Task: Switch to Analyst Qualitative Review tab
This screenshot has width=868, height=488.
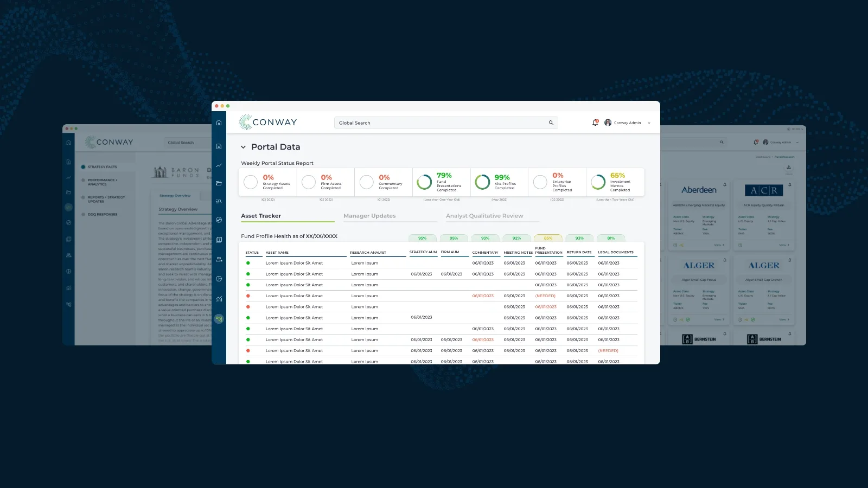Action: [484, 216]
